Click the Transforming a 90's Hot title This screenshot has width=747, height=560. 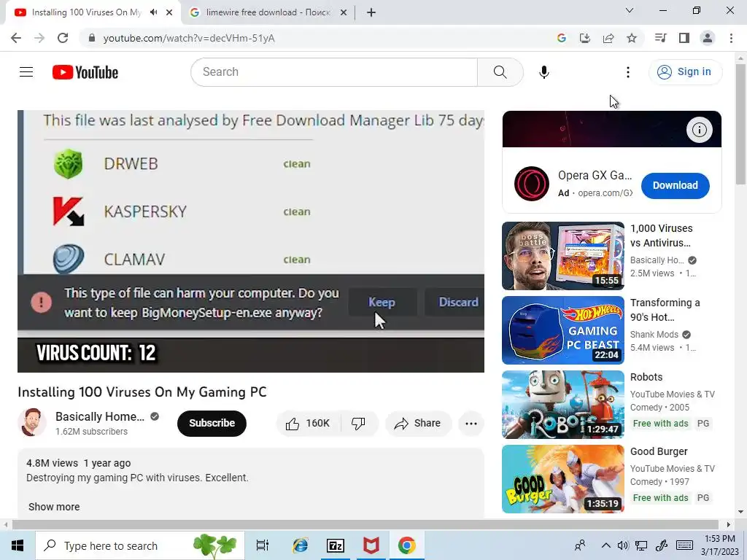pyautogui.click(x=665, y=310)
